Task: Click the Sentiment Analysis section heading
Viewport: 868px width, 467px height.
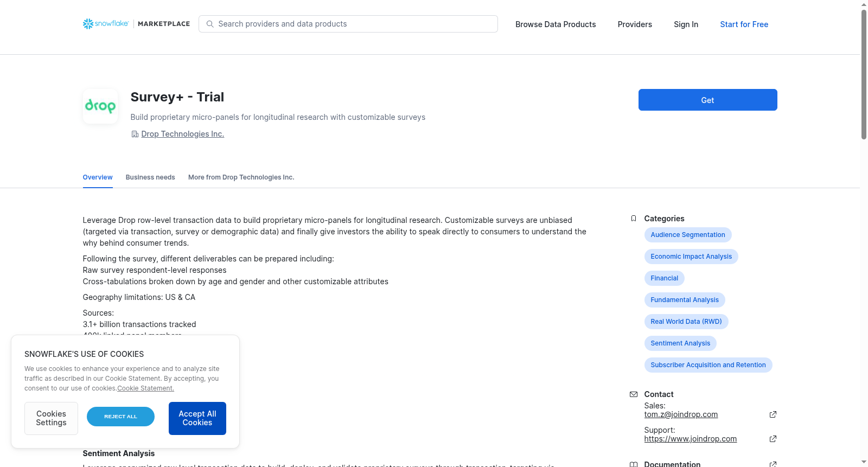Action: click(x=119, y=453)
